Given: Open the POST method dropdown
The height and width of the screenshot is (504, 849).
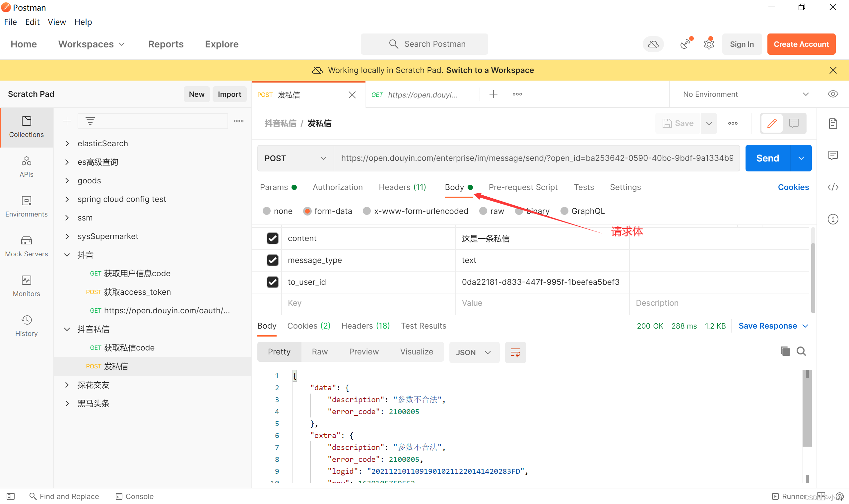Looking at the screenshot, I should click(x=295, y=158).
